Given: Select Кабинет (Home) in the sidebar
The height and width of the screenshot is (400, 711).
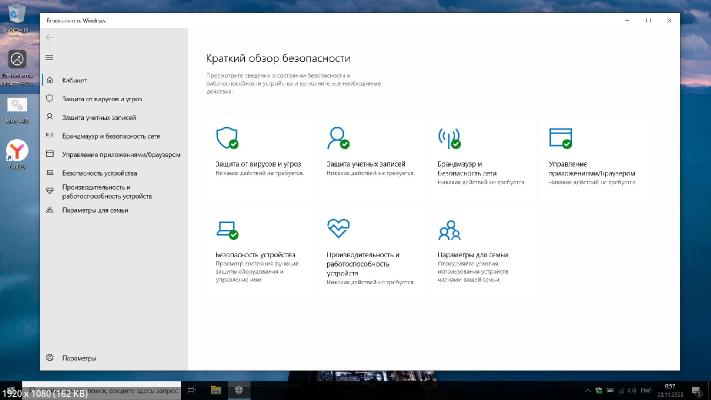Looking at the screenshot, I should [x=75, y=79].
